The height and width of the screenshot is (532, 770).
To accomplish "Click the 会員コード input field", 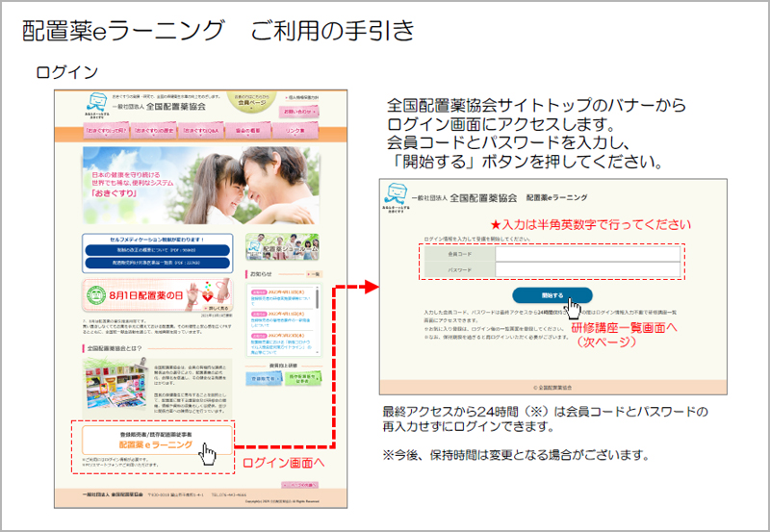I will (x=587, y=254).
